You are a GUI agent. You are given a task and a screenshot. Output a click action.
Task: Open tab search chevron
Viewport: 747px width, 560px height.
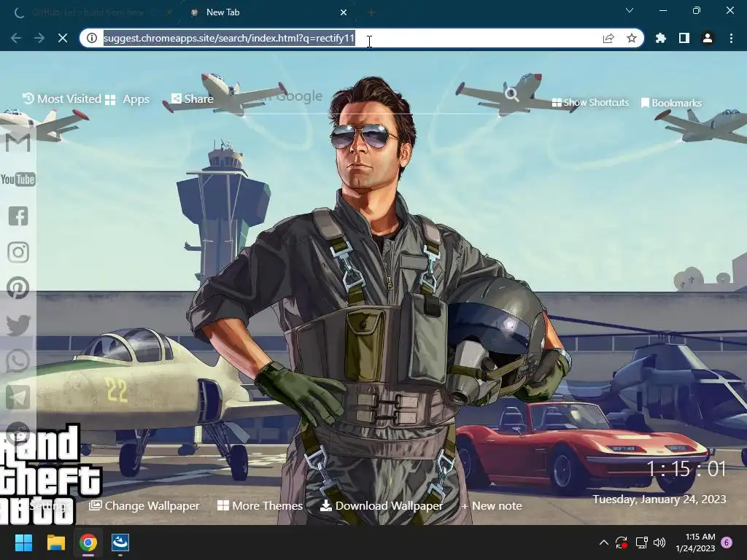point(630,10)
